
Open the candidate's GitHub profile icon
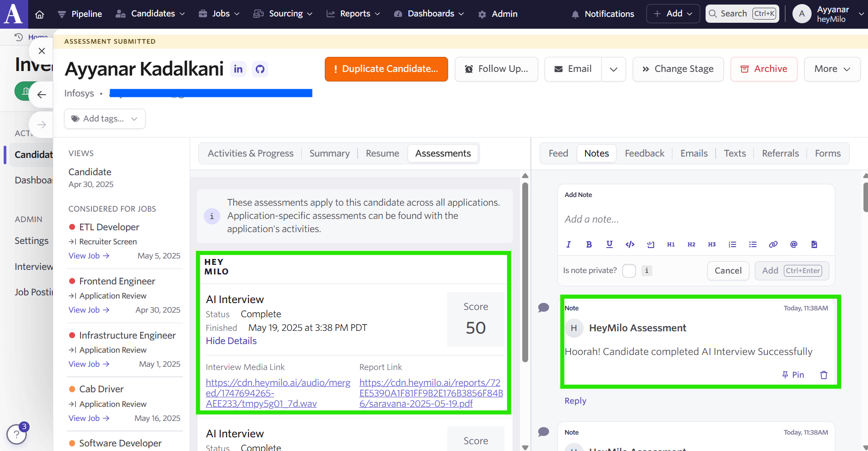[260, 69]
